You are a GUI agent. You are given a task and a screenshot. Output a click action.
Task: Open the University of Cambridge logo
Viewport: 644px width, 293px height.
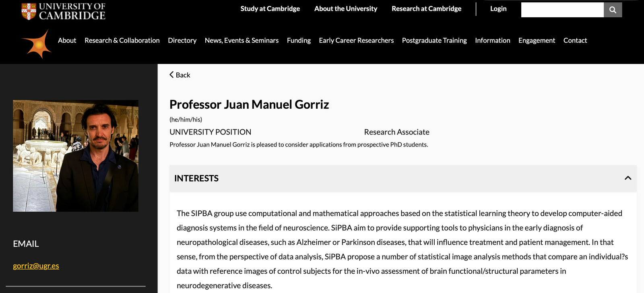click(x=63, y=11)
